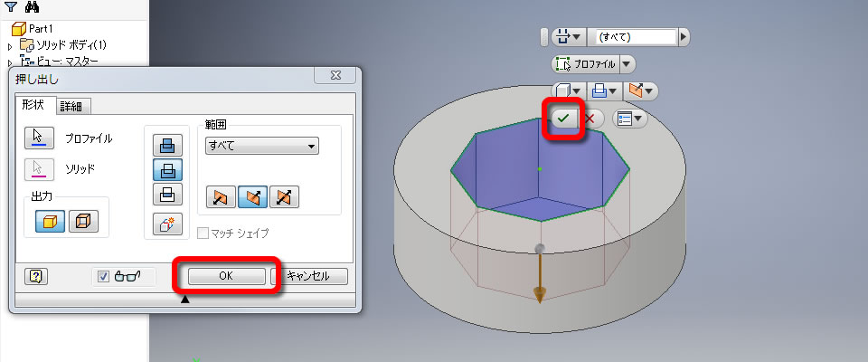Click the プロファイル selection arrow button in dialog
Screen dimensions: 868x362
click(39, 138)
